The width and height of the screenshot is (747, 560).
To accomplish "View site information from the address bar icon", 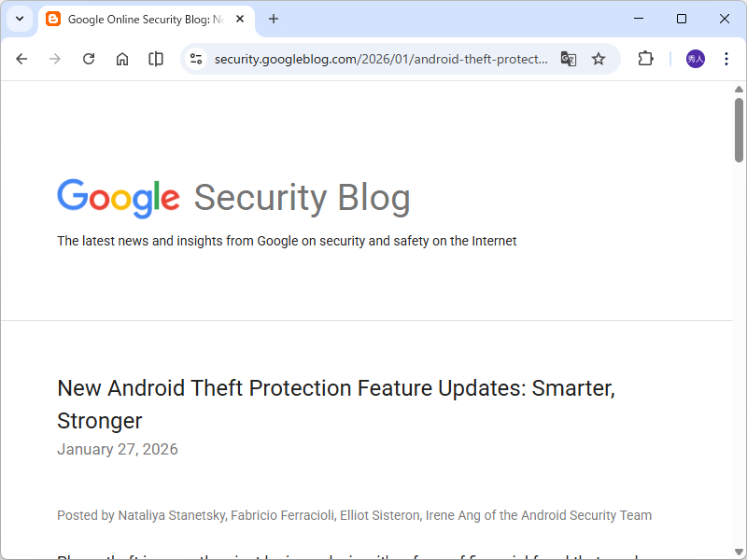I will 195,58.
